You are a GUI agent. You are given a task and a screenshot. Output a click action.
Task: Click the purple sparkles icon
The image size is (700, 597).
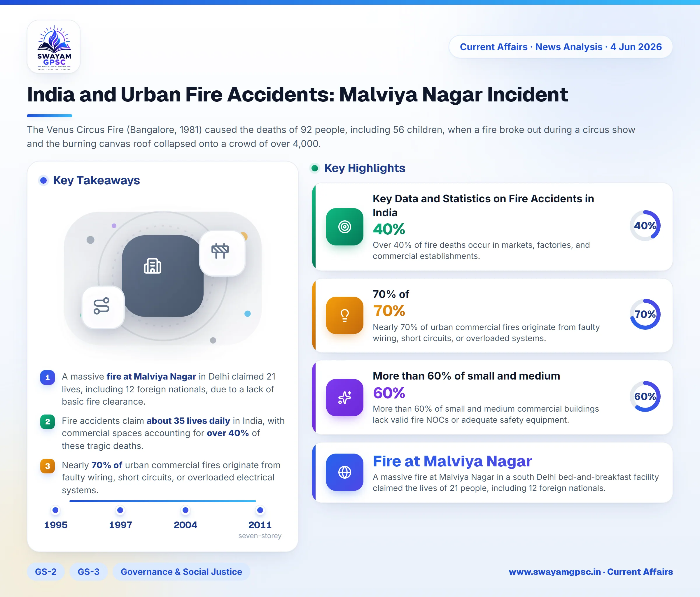click(344, 397)
